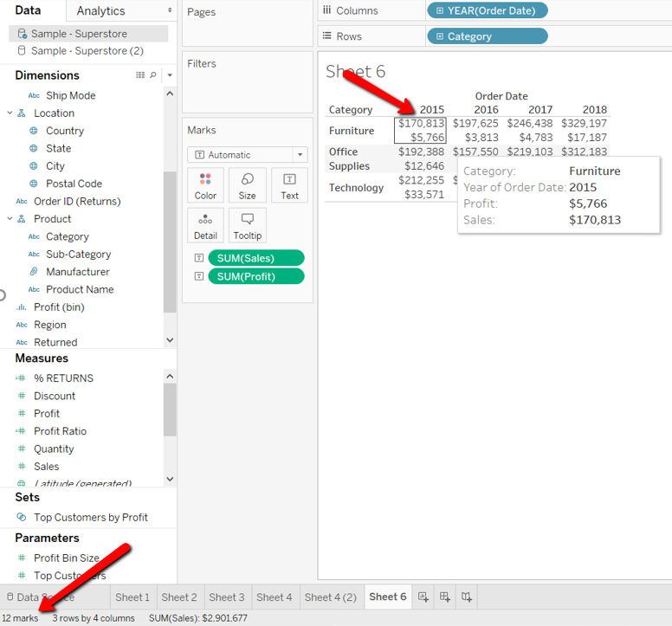Click the Color marks card
Screen dimensions: 672x626
(205, 185)
